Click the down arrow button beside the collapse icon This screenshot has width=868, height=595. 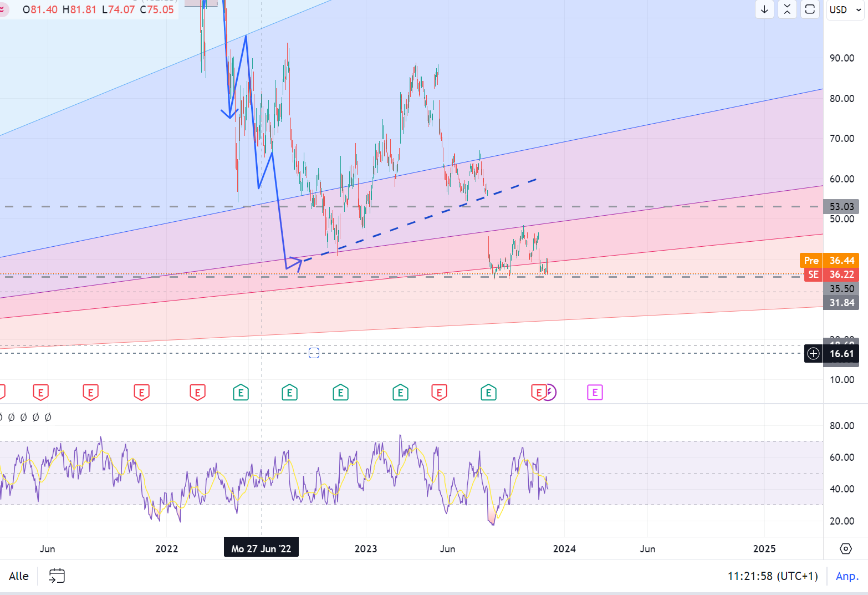764,9
